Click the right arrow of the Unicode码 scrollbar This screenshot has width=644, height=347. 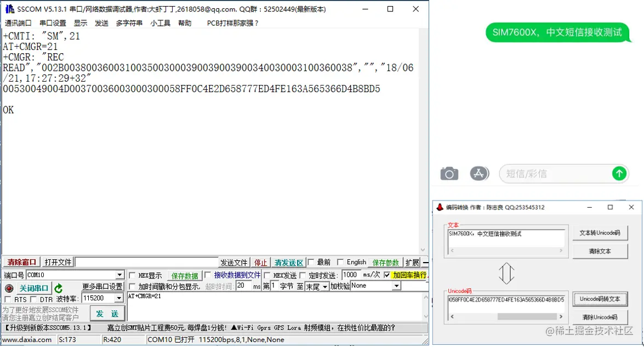[x=561, y=316]
